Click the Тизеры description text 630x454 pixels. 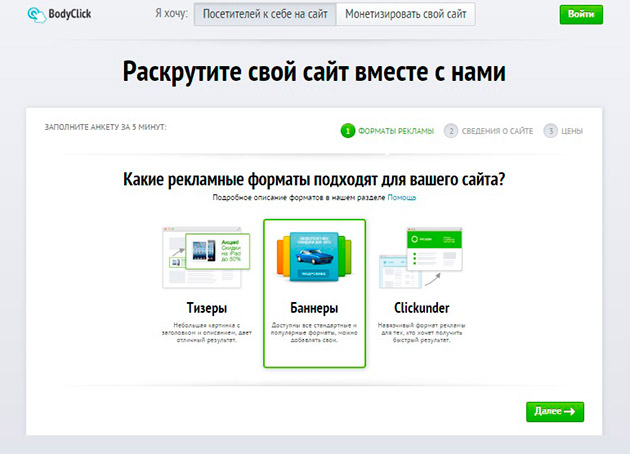(x=207, y=333)
